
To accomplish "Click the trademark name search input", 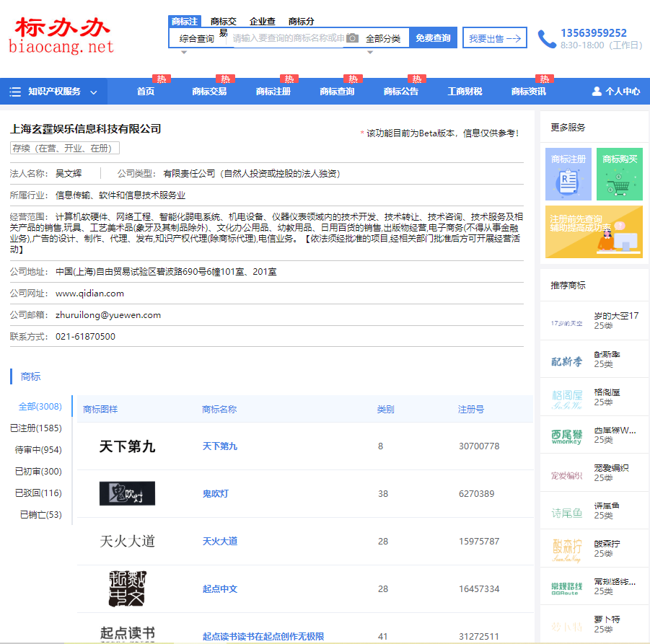I will coord(289,38).
